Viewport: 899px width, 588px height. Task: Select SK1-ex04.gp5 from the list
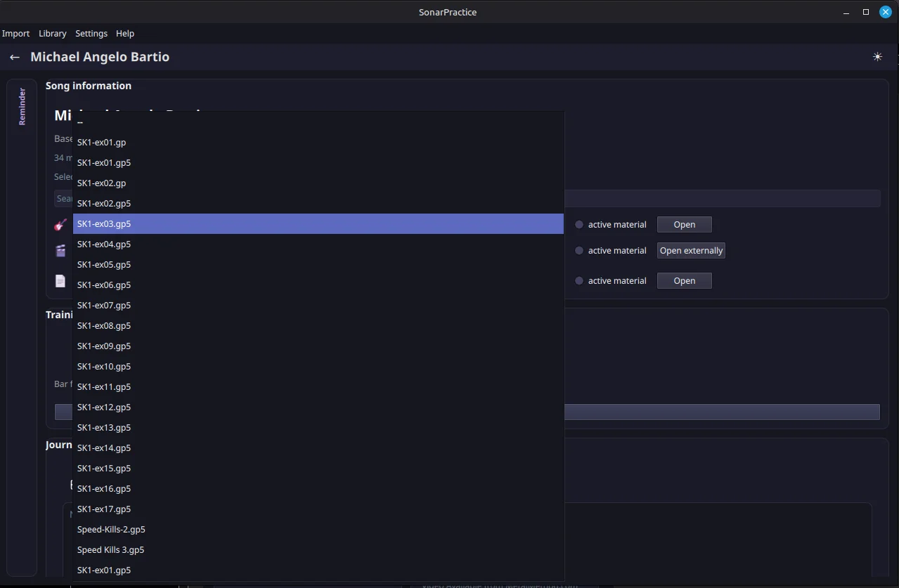coord(318,244)
